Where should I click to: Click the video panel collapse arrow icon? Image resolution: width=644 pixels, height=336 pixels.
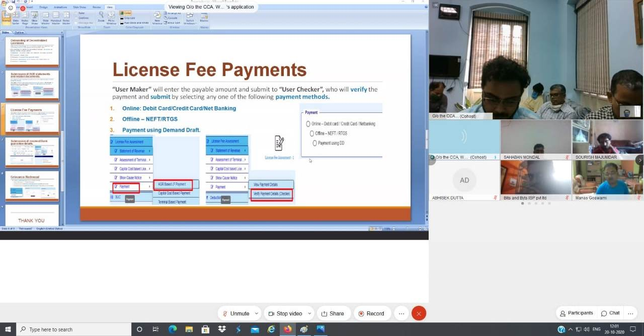click(435, 5)
